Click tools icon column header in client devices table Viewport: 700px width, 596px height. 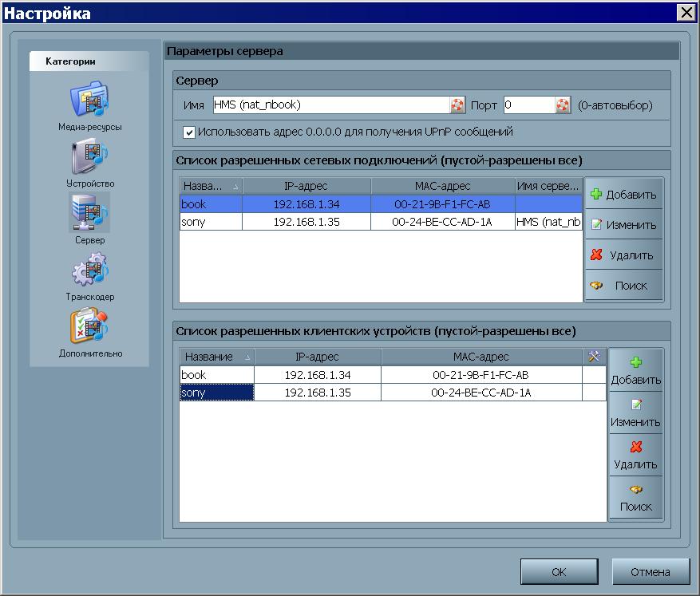[x=594, y=357]
